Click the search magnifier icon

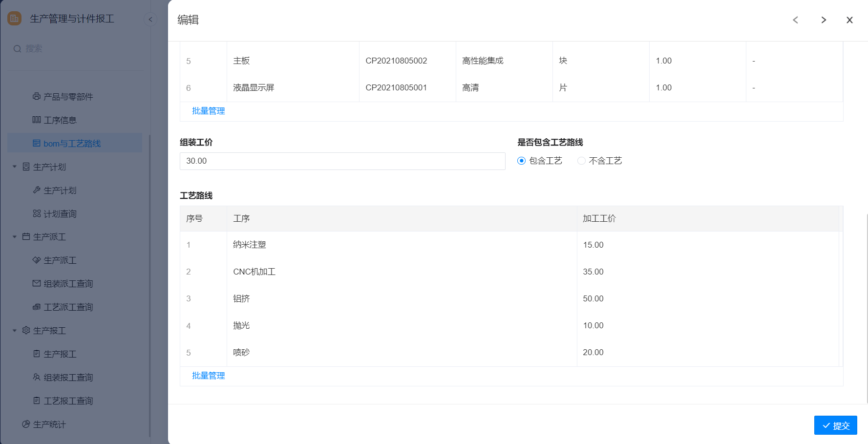(17, 49)
